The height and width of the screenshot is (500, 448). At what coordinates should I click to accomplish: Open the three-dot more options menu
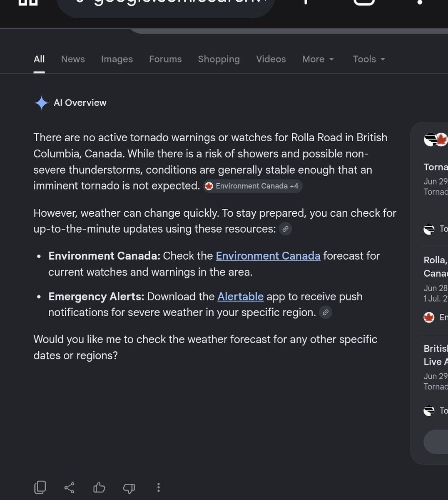click(x=158, y=487)
